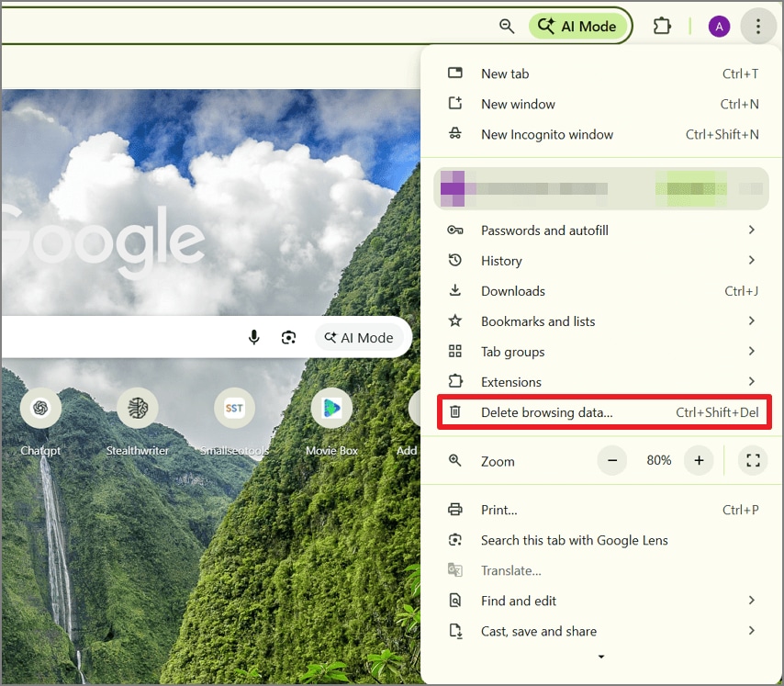Open Bookmarks and lists label

pyautogui.click(x=538, y=321)
